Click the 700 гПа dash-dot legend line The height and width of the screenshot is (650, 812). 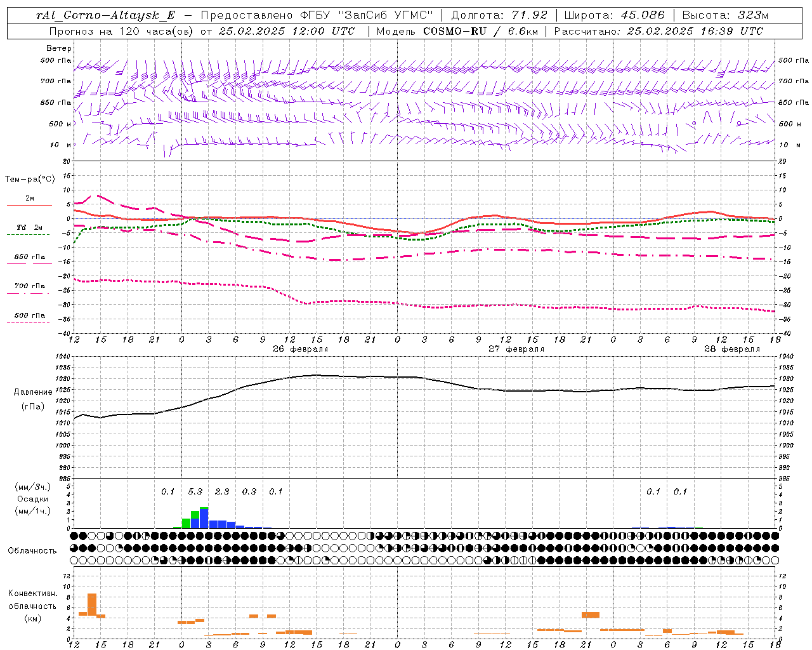point(29,293)
